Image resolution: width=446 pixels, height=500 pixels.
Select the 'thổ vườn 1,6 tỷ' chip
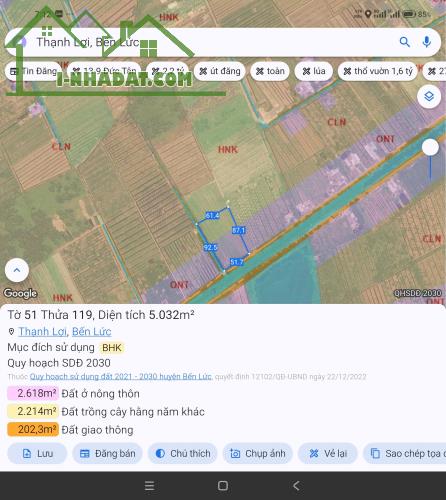[x=378, y=71]
